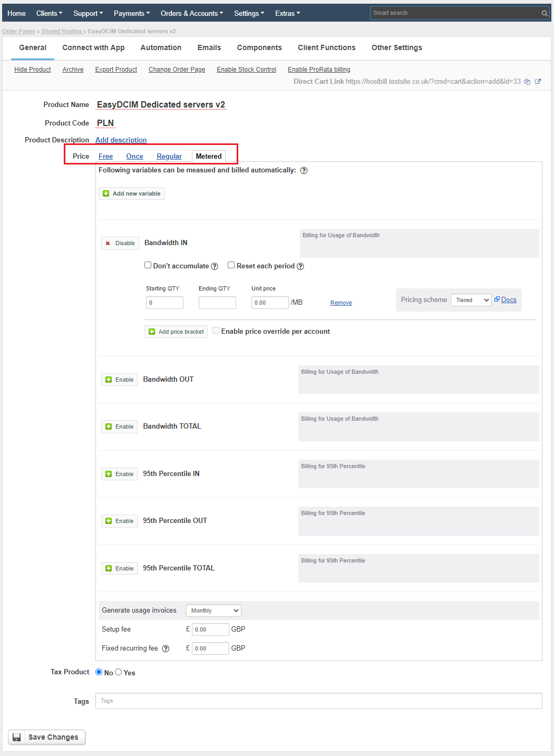Focus the Starting QTY field

point(164,303)
